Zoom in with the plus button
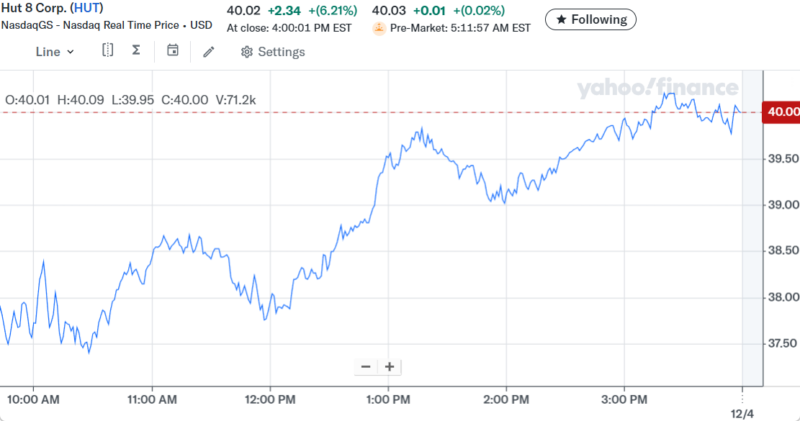 tap(390, 366)
